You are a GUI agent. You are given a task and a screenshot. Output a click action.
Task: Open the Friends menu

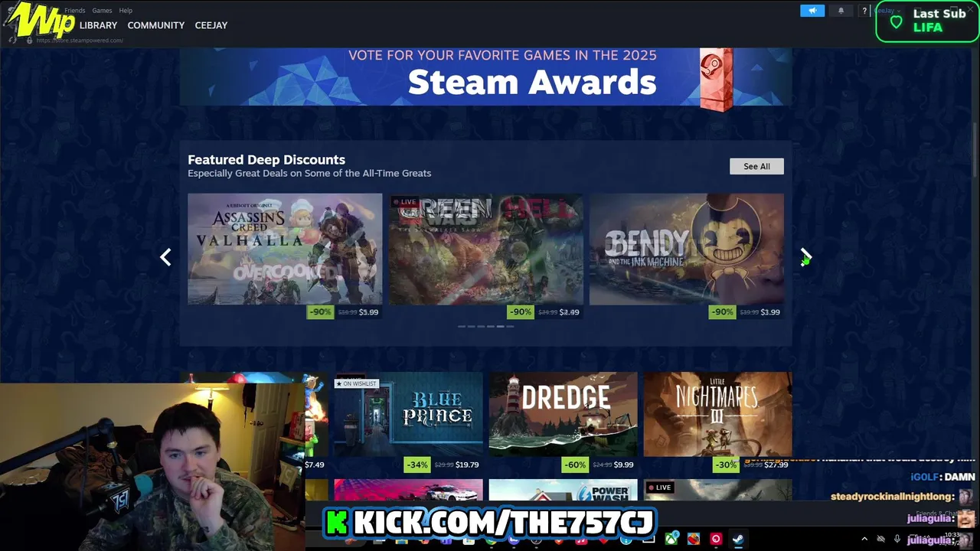pyautogui.click(x=75, y=11)
